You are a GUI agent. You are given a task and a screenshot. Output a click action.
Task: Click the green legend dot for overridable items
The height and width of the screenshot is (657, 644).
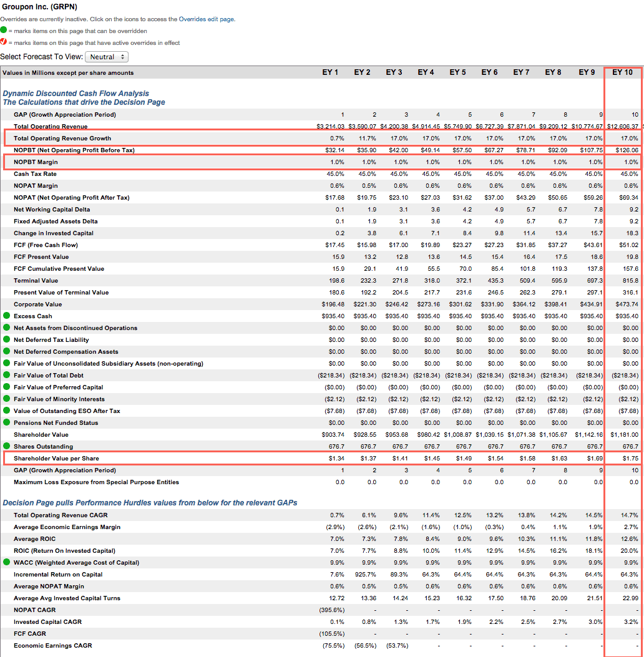click(x=4, y=30)
